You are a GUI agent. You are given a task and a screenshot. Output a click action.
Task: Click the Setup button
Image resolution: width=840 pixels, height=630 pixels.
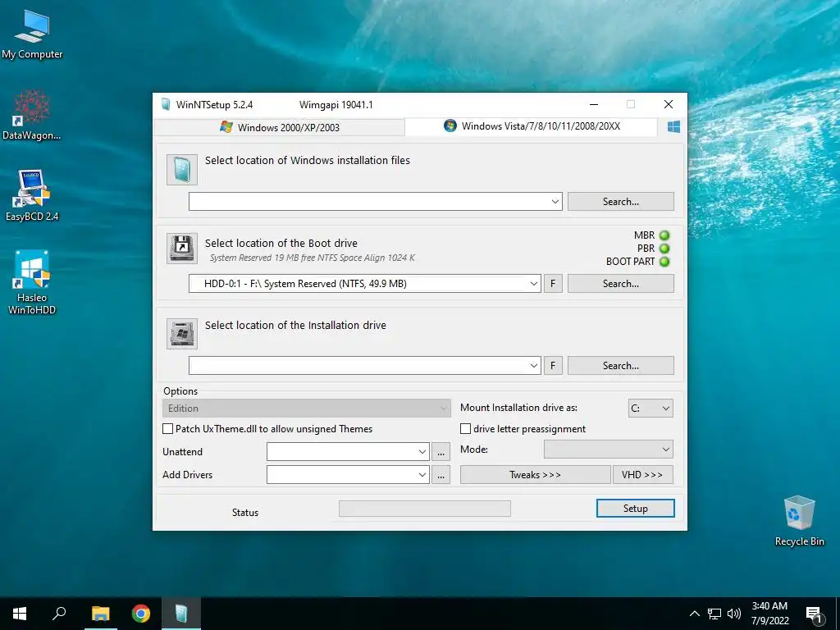(x=636, y=509)
